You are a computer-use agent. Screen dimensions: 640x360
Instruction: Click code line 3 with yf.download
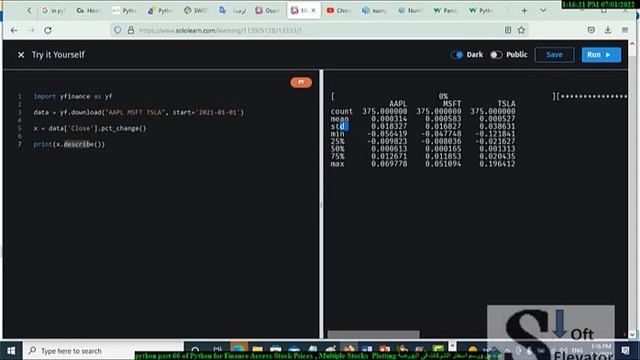pyautogui.click(x=138, y=112)
